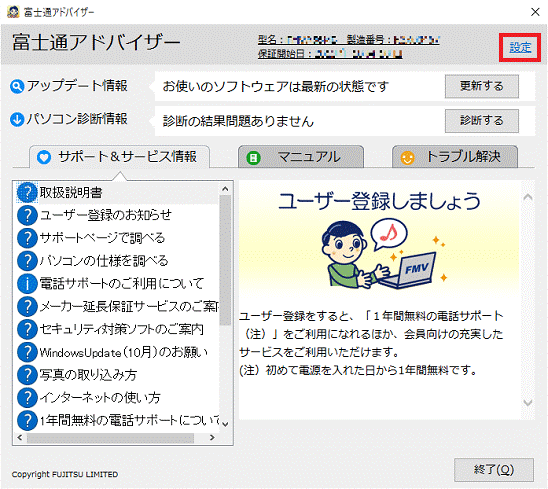Click the question icon beside 取扱説明書
The width and height of the screenshot is (548, 489).
[27, 192]
